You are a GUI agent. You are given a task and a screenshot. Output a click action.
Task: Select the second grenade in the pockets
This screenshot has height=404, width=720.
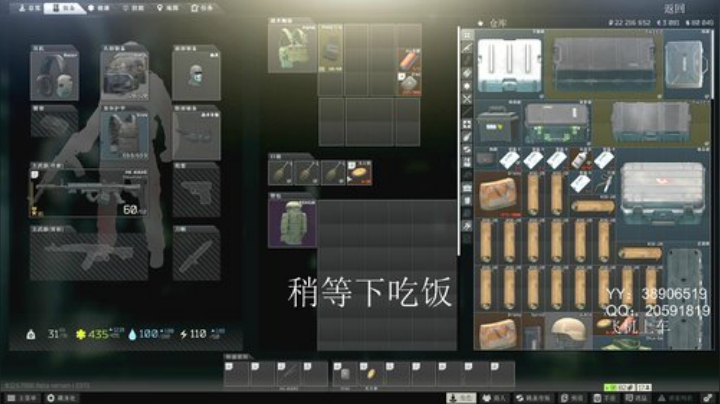coord(307,173)
